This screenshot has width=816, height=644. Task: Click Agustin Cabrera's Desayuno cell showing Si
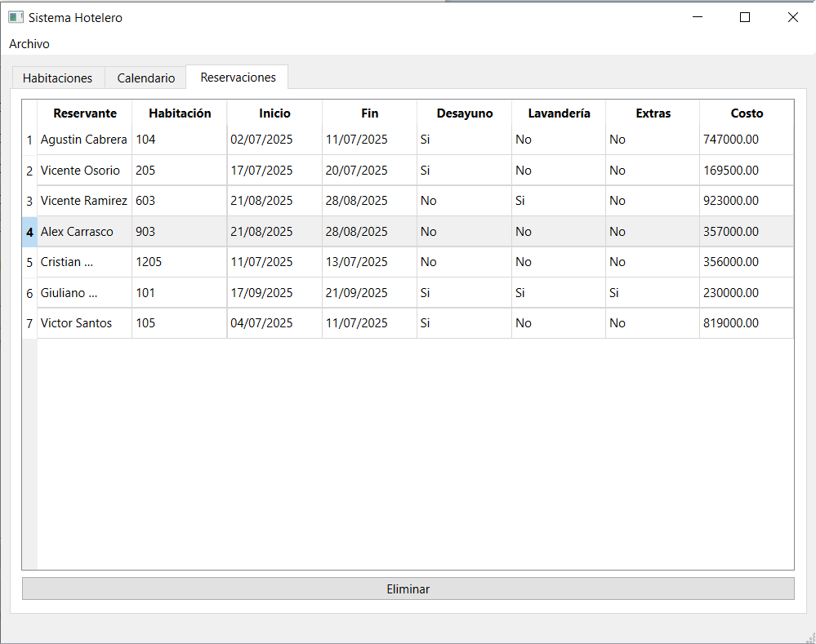coord(464,140)
